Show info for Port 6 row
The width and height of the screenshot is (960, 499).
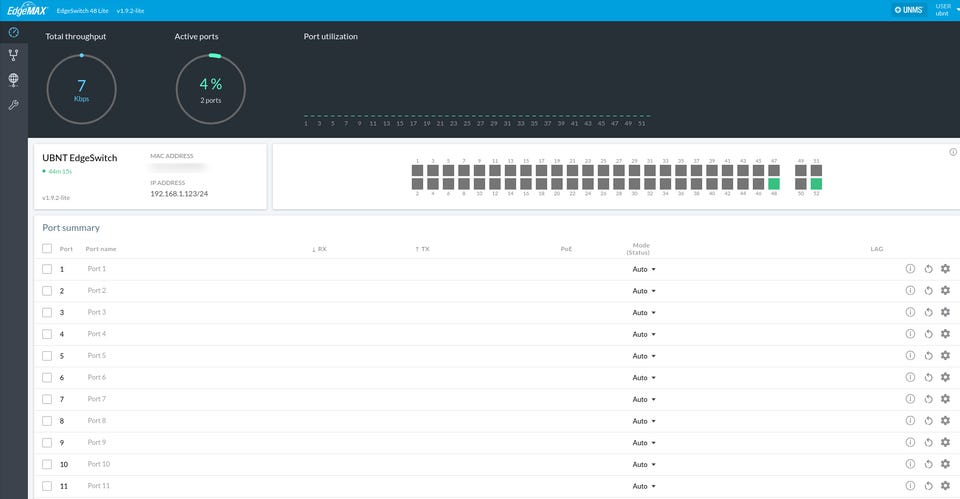click(910, 377)
